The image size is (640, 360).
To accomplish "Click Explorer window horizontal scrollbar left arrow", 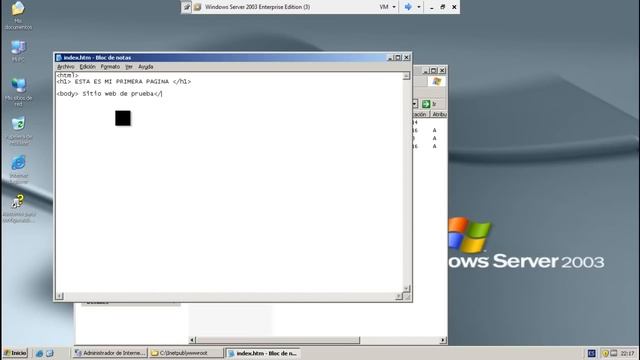I will coord(192,340).
